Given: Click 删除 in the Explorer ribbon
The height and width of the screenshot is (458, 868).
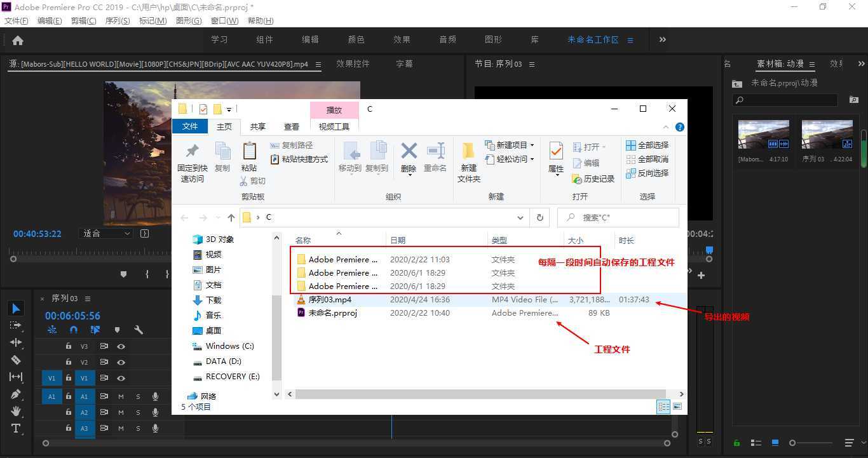Looking at the screenshot, I should coord(409,159).
